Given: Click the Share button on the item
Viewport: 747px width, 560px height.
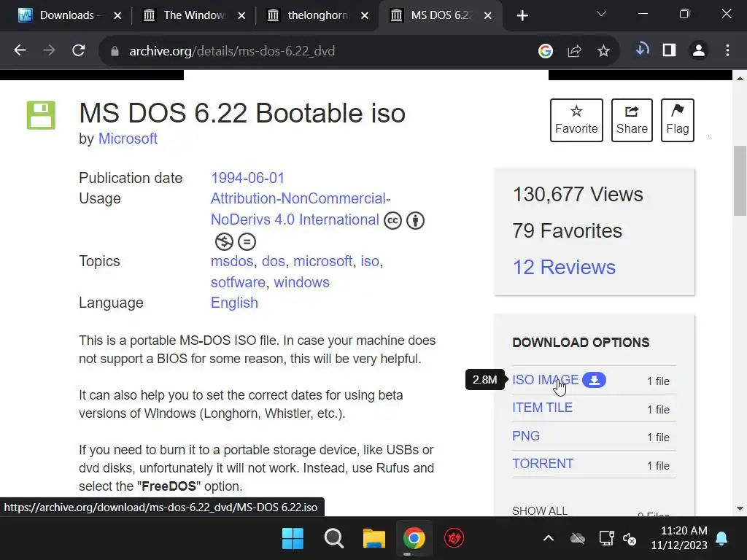Looking at the screenshot, I should click(632, 120).
